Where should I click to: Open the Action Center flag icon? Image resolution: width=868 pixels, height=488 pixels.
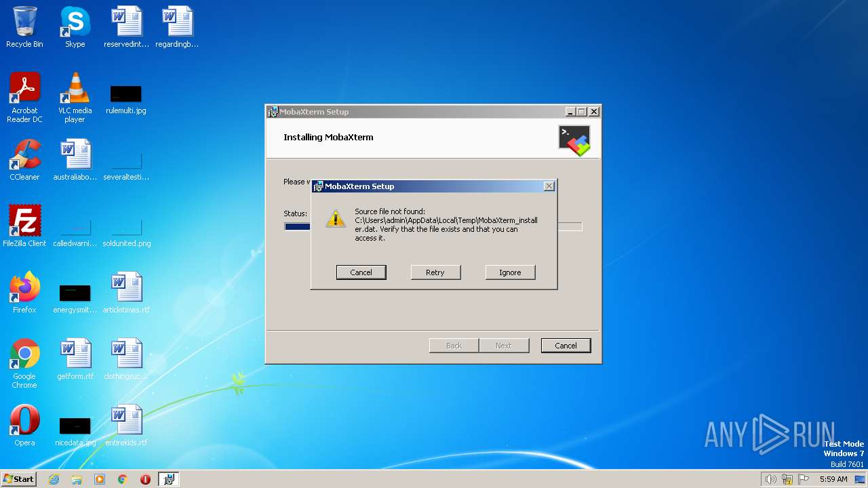(x=804, y=479)
